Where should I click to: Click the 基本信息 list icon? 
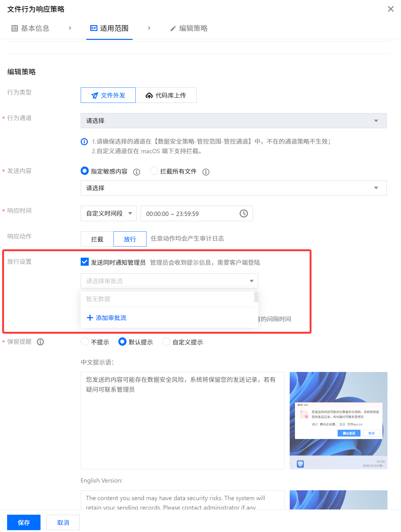pyautogui.click(x=15, y=28)
